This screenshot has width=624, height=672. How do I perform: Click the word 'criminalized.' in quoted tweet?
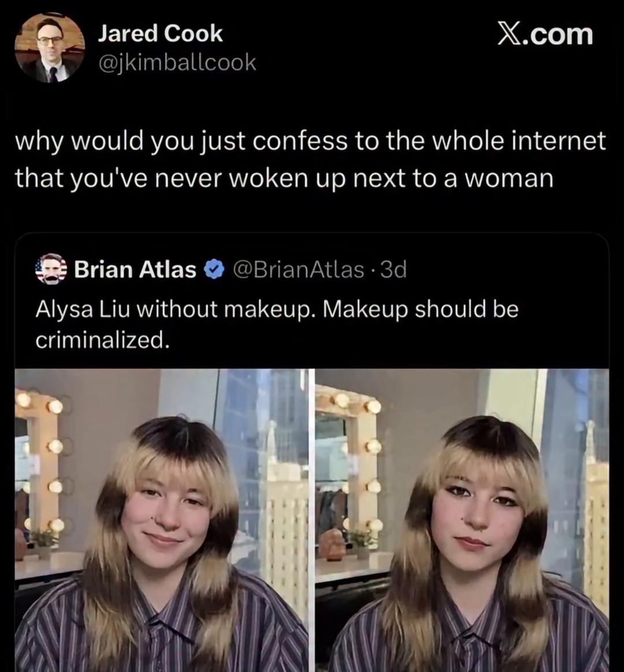pos(102,340)
